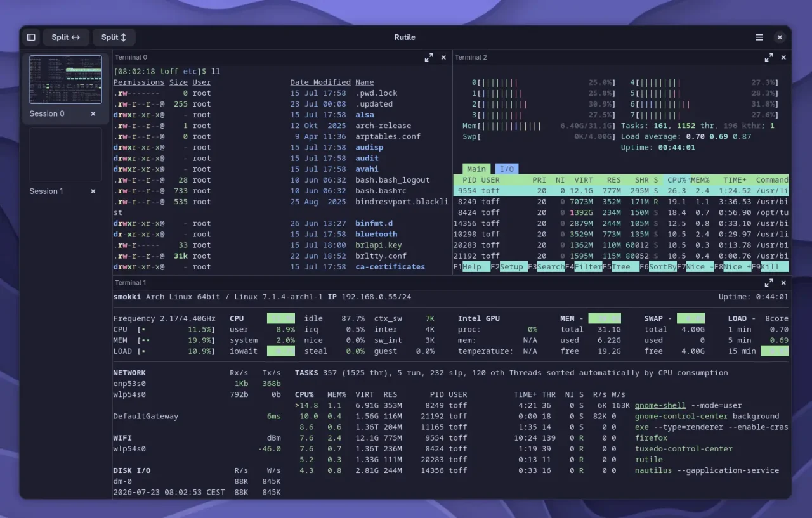Maximize the Terminal 2 pane

pos(769,57)
